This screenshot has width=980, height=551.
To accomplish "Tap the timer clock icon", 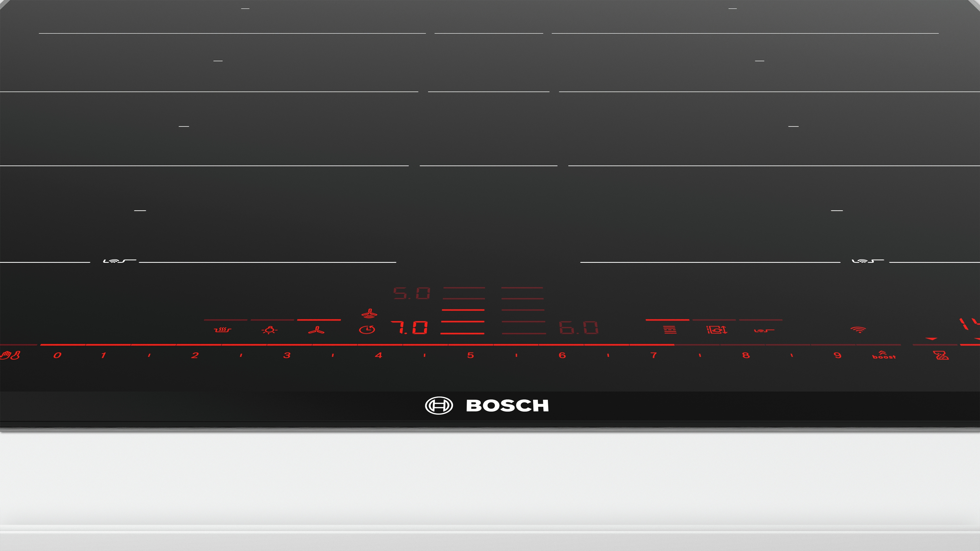I will 367,329.
